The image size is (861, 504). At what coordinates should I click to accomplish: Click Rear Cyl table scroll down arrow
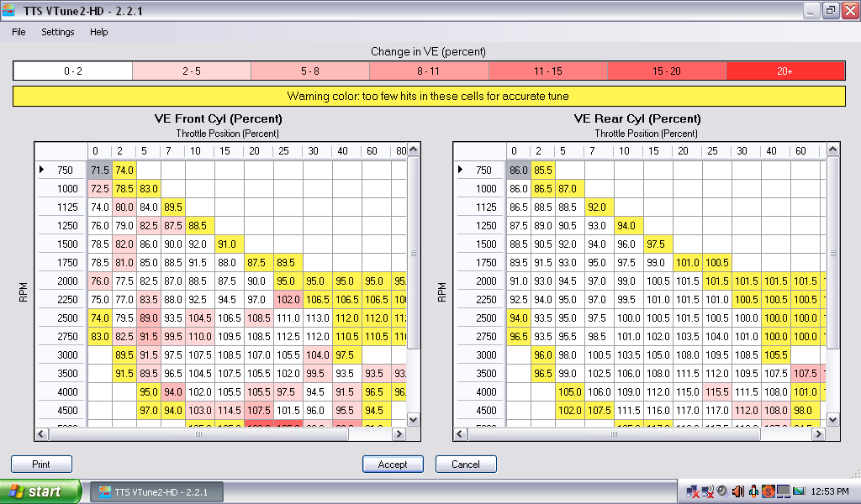coord(833,419)
